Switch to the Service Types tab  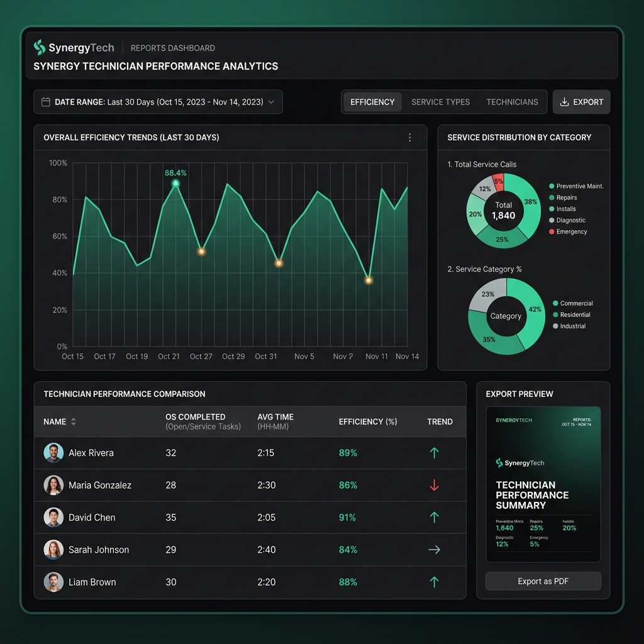(440, 102)
